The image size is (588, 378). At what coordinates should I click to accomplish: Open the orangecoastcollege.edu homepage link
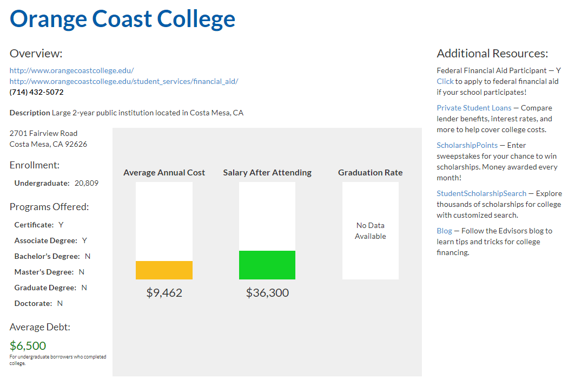[x=71, y=70]
